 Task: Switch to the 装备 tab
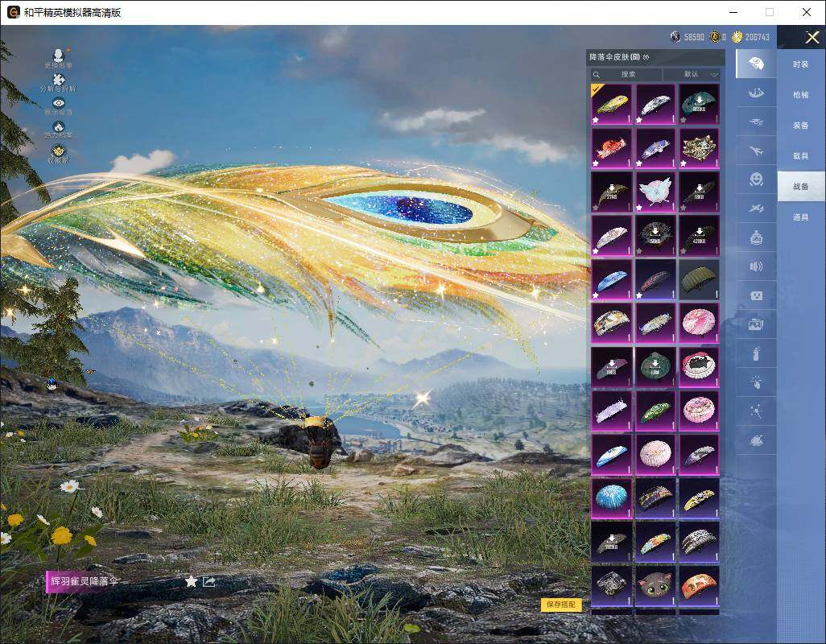[x=801, y=126]
